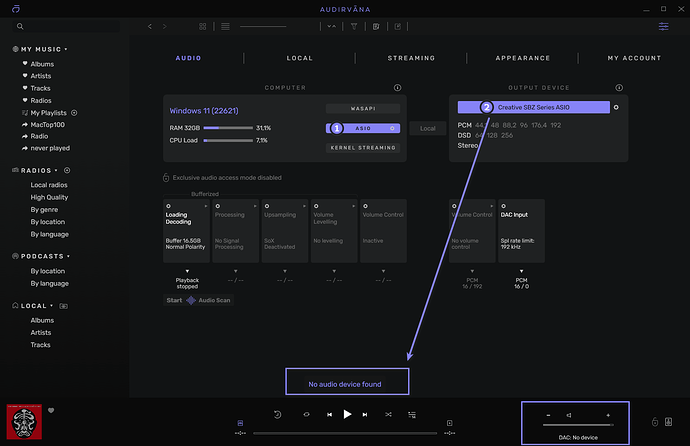Open Computer section info icon

click(x=397, y=88)
